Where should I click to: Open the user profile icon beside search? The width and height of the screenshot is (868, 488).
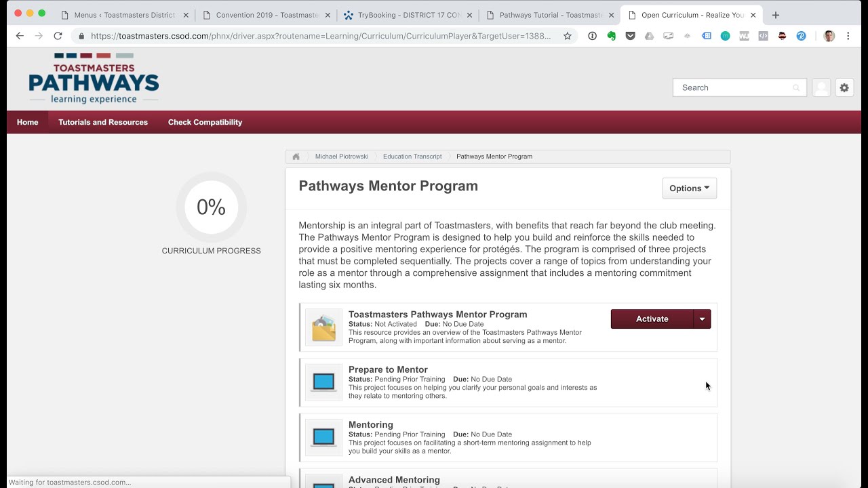pos(821,87)
